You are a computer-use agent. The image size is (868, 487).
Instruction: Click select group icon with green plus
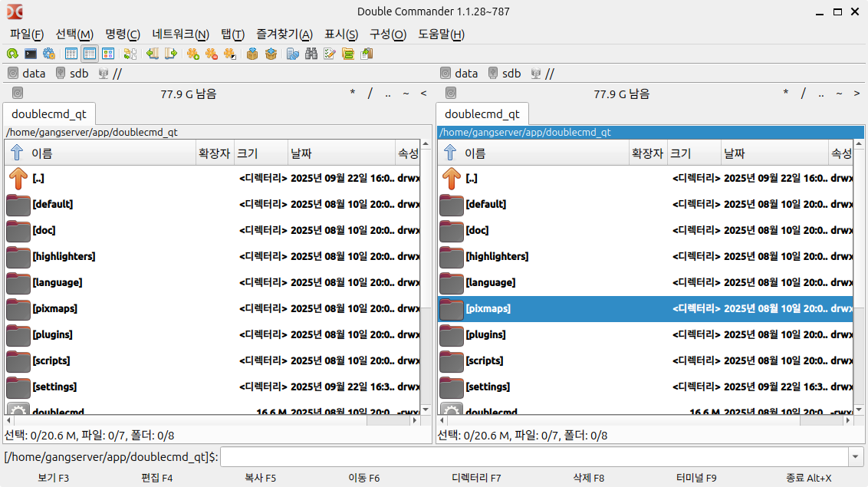(192, 54)
